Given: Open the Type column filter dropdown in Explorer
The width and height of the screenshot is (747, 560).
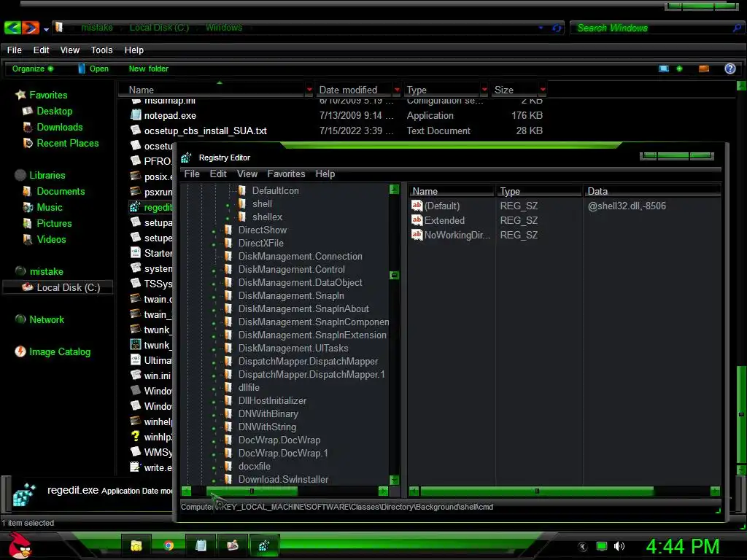Looking at the screenshot, I should click(x=484, y=90).
